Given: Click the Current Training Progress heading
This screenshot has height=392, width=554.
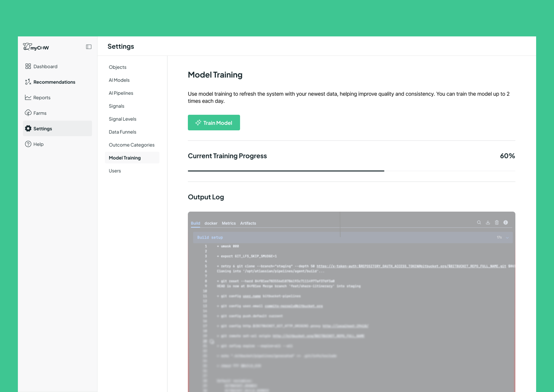Looking at the screenshot, I should (227, 156).
